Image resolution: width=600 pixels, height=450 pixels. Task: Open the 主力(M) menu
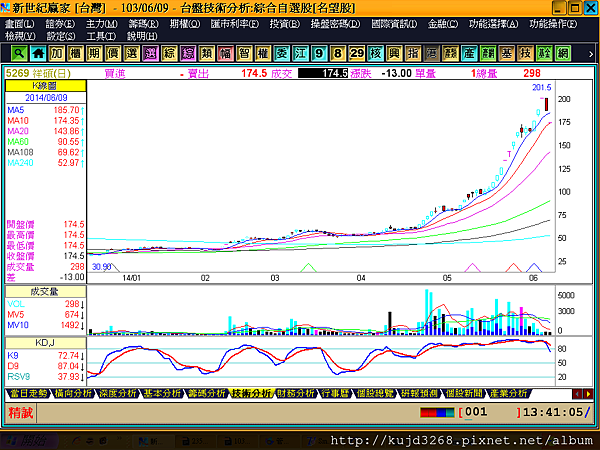pos(101,24)
